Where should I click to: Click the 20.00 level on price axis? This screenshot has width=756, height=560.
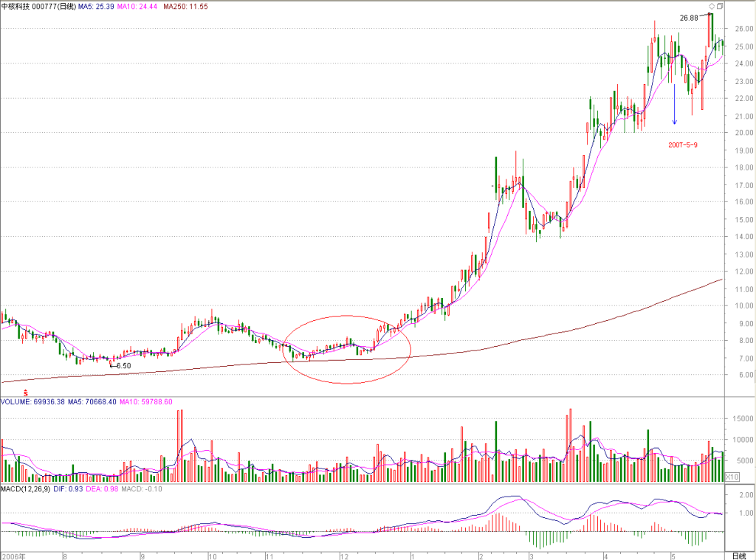click(x=744, y=133)
